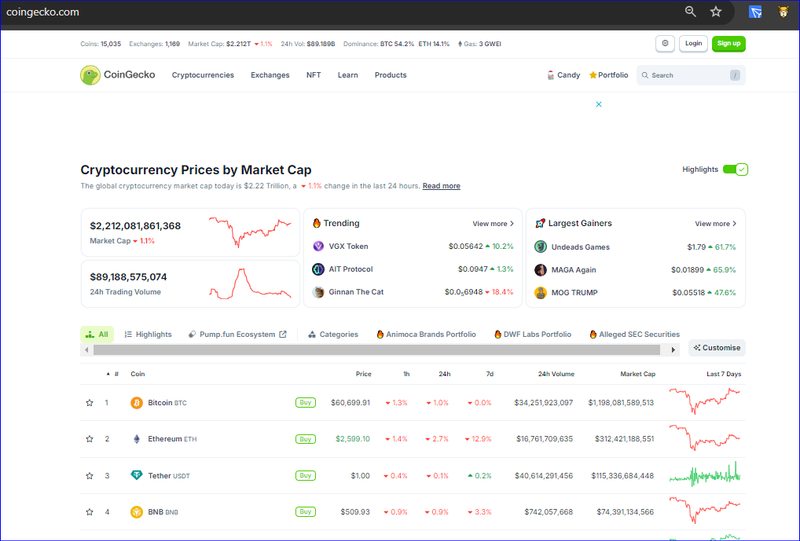The height and width of the screenshot is (541, 800).
Task: Favorite BNB with its star
Action: click(89, 511)
